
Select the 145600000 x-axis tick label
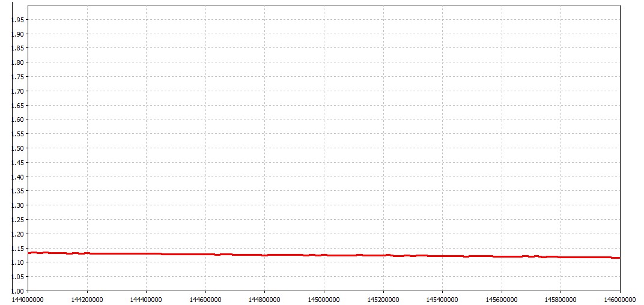coord(501,298)
